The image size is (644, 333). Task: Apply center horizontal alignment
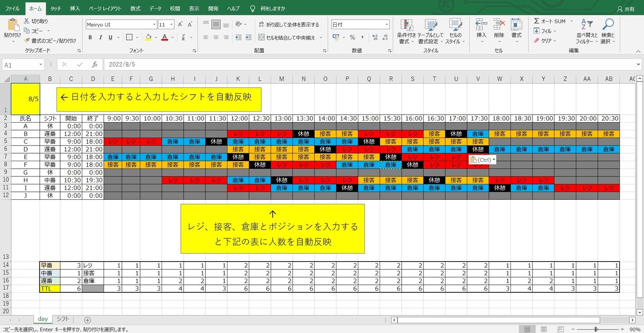tap(216, 38)
